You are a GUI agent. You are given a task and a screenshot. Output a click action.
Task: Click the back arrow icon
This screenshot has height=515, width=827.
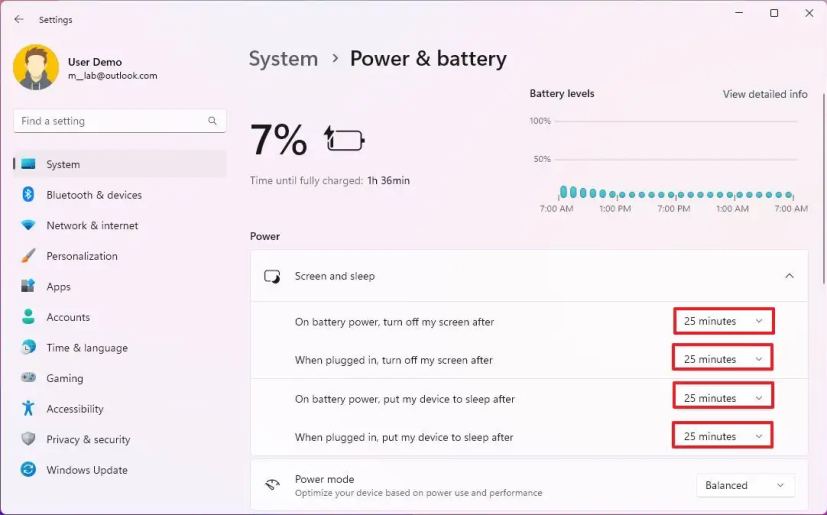tap(18, 19)
